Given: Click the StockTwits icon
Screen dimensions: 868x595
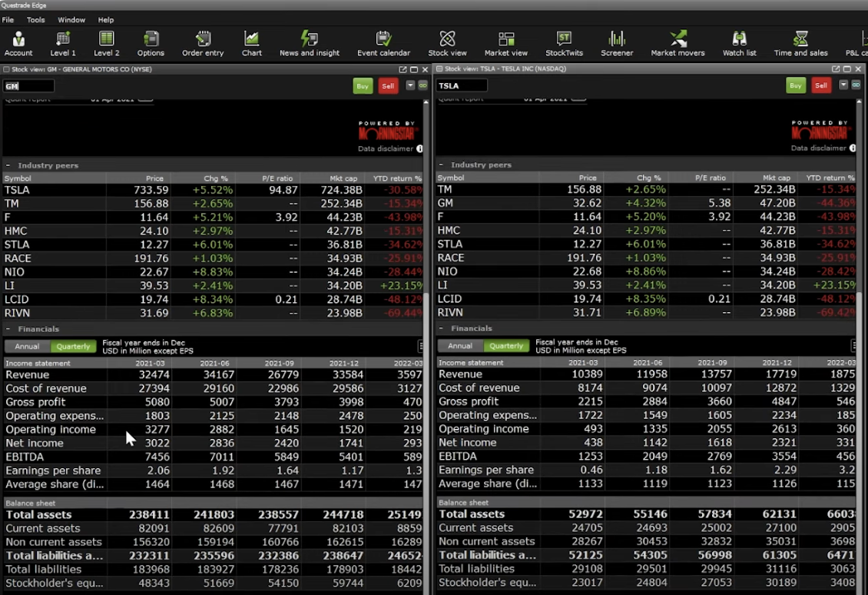Looking at the screenshot, I should click(x=564, y=44).
